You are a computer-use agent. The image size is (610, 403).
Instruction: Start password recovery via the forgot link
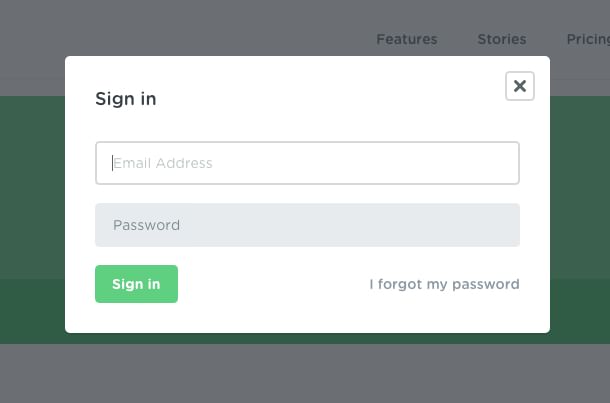[444, 284]
